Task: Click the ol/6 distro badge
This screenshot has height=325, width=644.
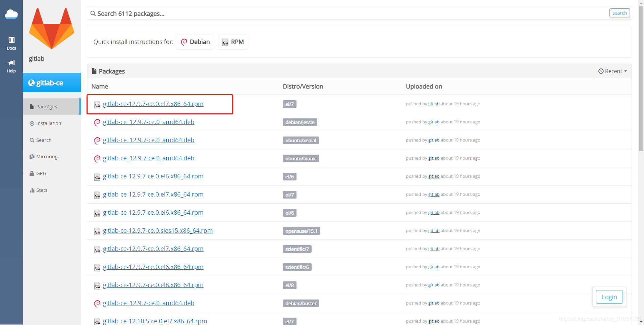Action: point(289,213)
